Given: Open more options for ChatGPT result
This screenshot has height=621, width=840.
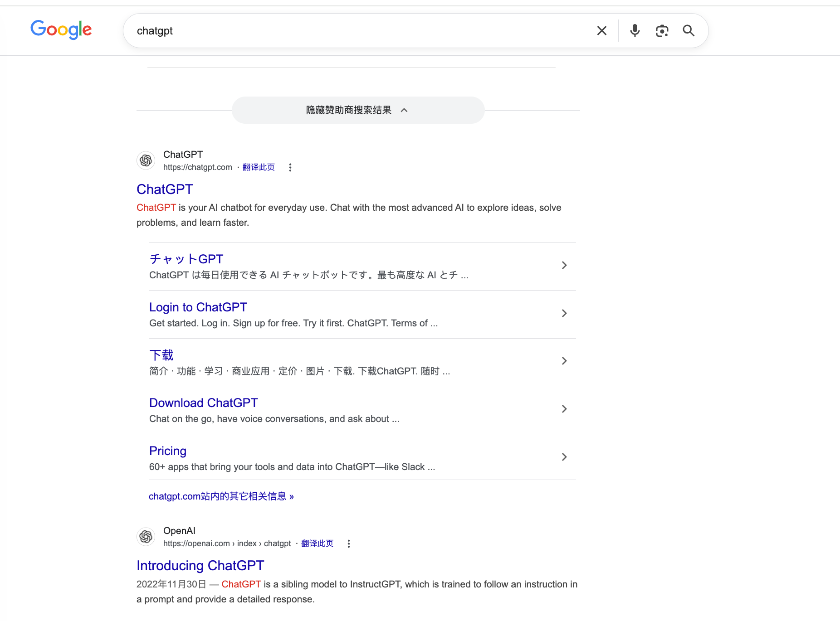Looking at the screenshot, I should click(x=290, y=167).
